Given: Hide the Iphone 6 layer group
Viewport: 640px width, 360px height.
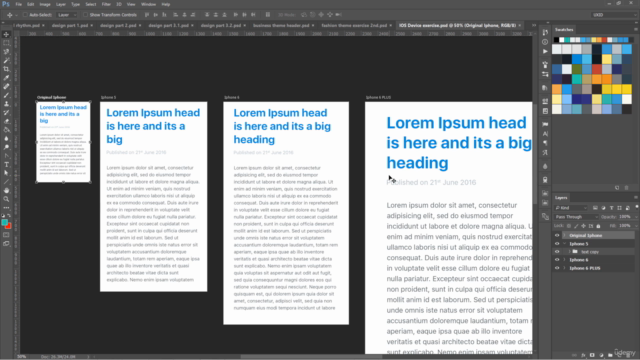Looking at the screenshot, I should [x=557, y=260].
